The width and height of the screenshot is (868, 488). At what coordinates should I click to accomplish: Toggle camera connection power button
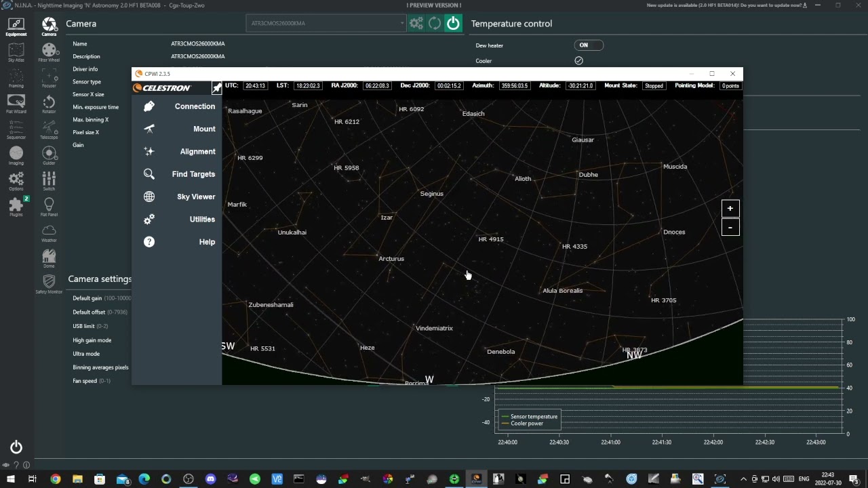(x=453, y=24)
